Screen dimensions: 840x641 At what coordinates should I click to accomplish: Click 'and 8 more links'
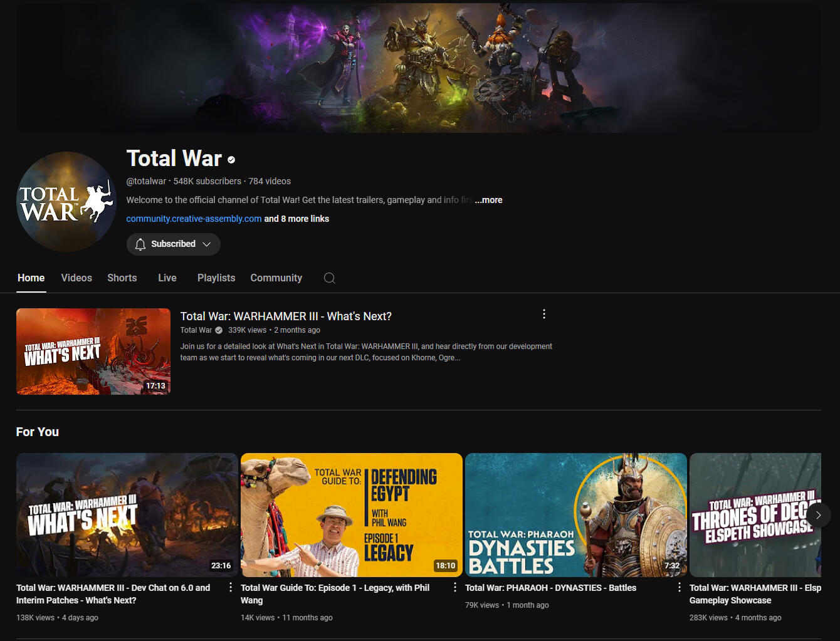(x=297, y=219)
